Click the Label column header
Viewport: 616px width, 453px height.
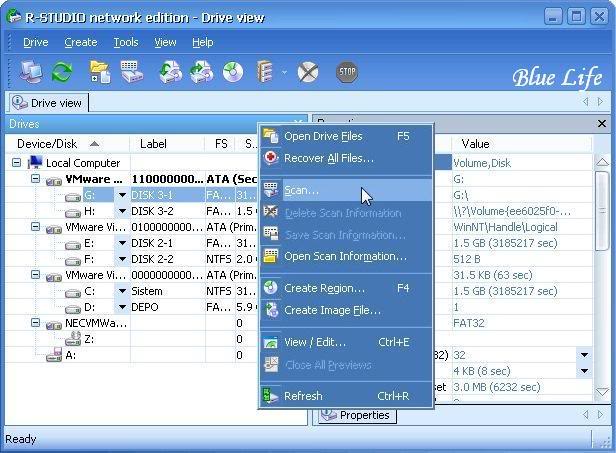(x=167, y=144)
